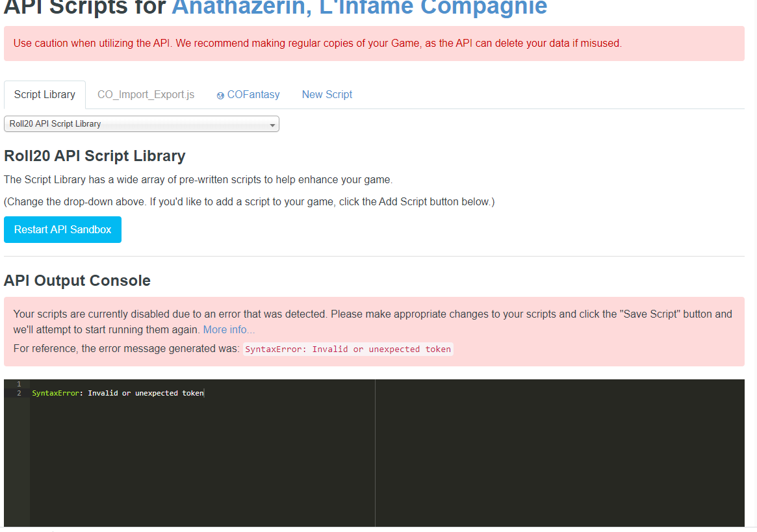The image size is (757, 532).
Task: Switch to the CO_Import_Export.js tab
Action: [x=146, y=95]
